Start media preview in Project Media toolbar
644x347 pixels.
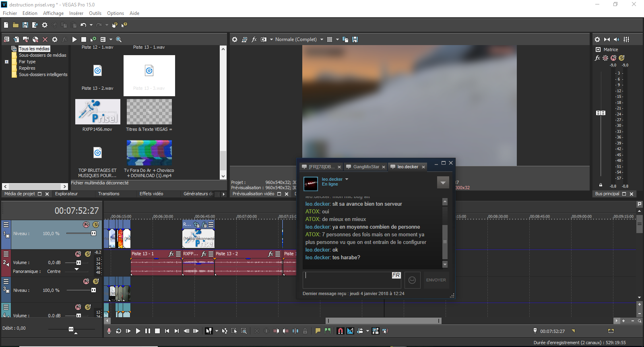(74, 39)
